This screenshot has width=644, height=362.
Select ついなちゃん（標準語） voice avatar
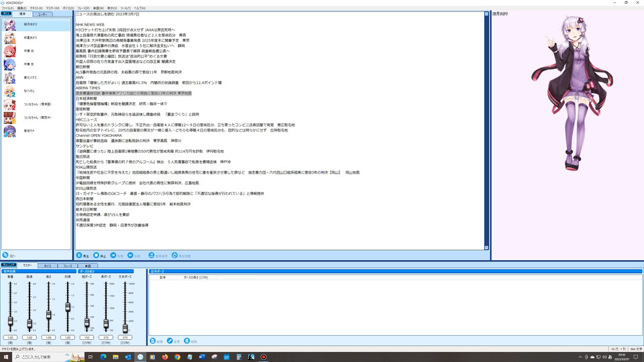[x=10, y=105]
